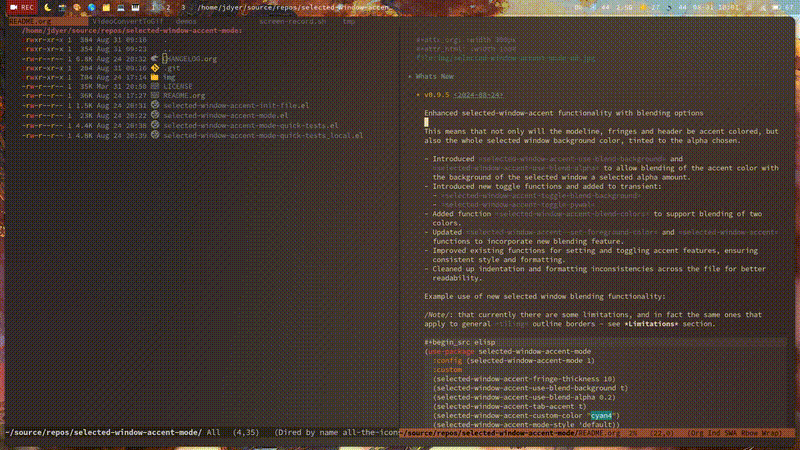Viewport: 800px width, 450px height.
Task: Click the LICENSE file icon
Action: point(155,86)
